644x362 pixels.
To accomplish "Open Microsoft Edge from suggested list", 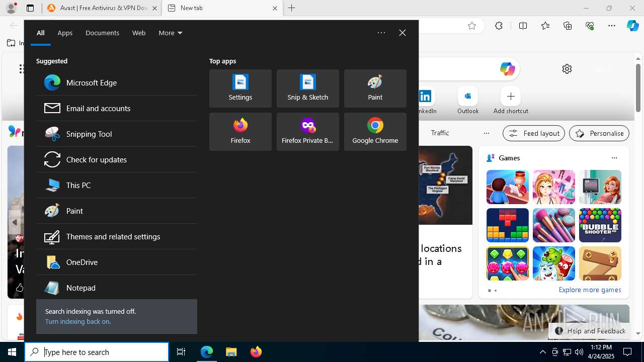I will [x=117, y=82].
